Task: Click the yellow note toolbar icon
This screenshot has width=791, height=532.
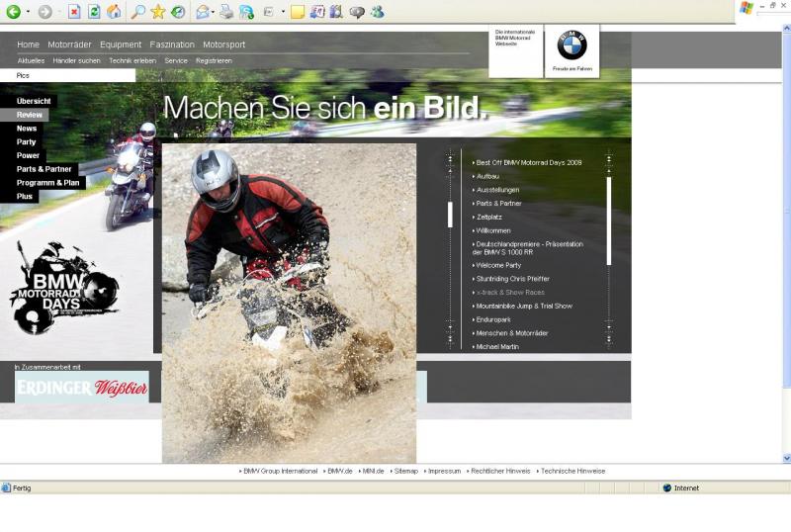Action: click(298, 12)
